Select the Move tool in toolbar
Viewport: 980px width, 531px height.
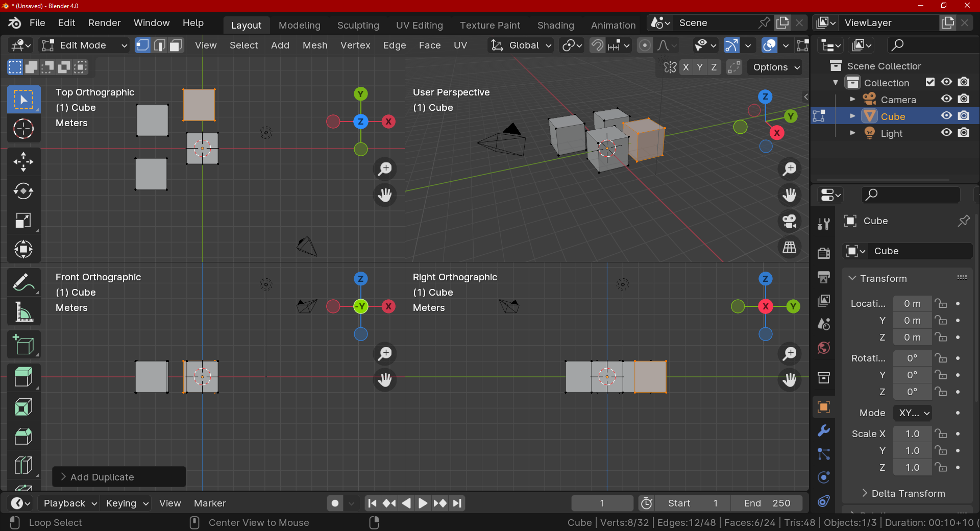[x=23, y=162]
